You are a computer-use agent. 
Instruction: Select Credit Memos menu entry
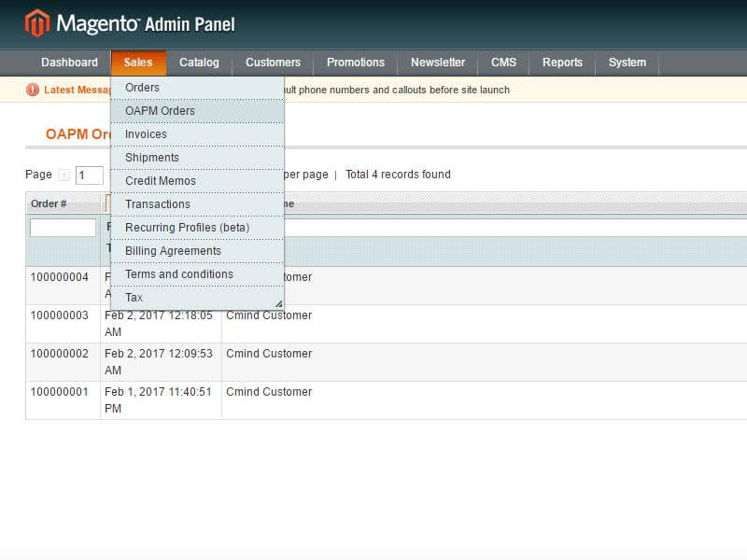pyautogui.click(x=160, y=181)
